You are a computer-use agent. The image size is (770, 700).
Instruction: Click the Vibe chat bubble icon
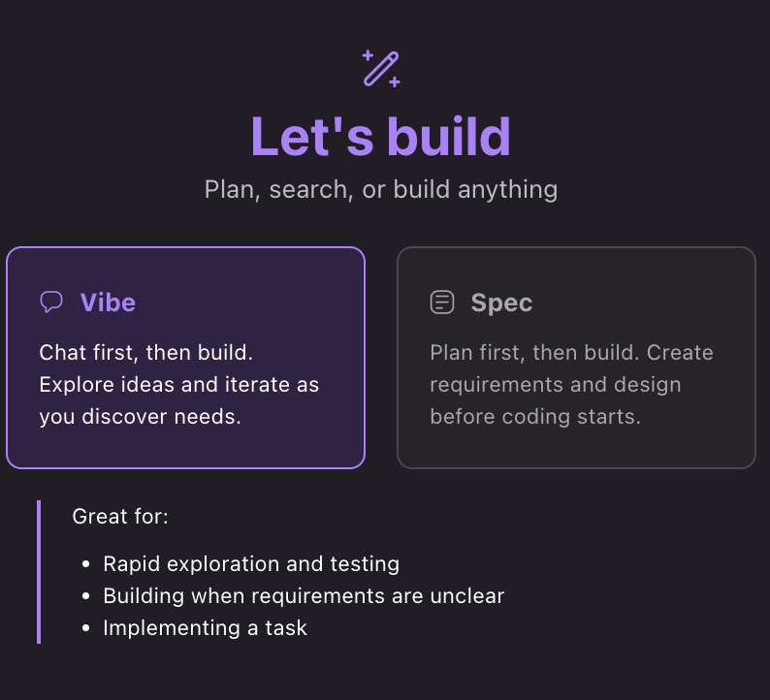pos(51,302)
